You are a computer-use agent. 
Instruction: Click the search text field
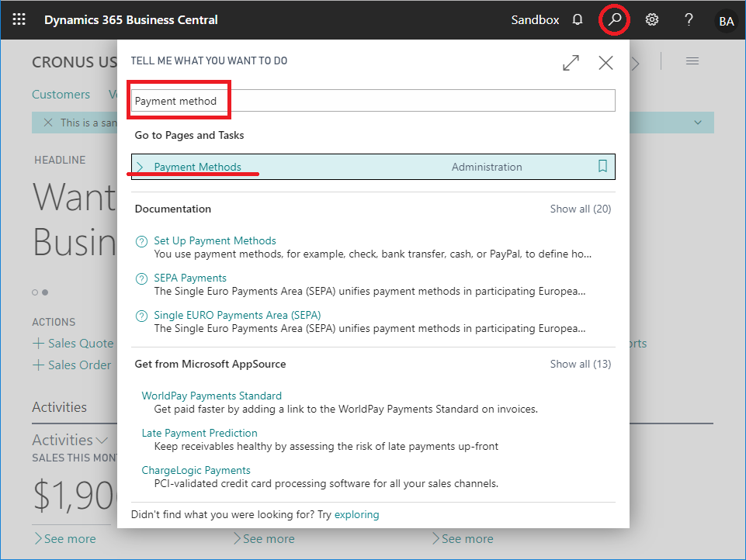tap(373, 101)
